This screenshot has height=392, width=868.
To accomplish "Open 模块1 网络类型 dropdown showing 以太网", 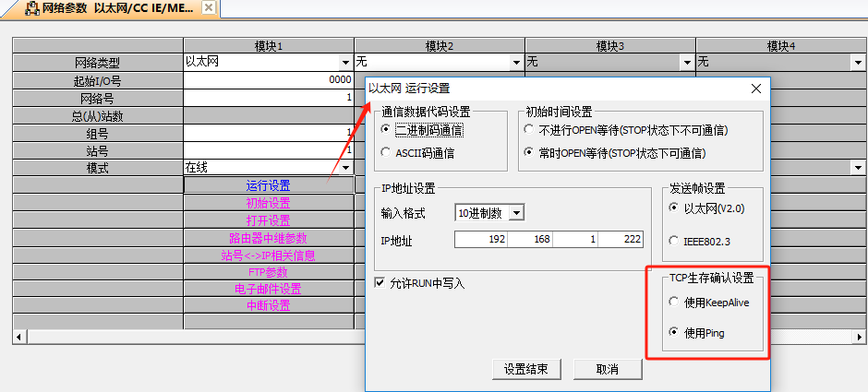I will 346,63.
